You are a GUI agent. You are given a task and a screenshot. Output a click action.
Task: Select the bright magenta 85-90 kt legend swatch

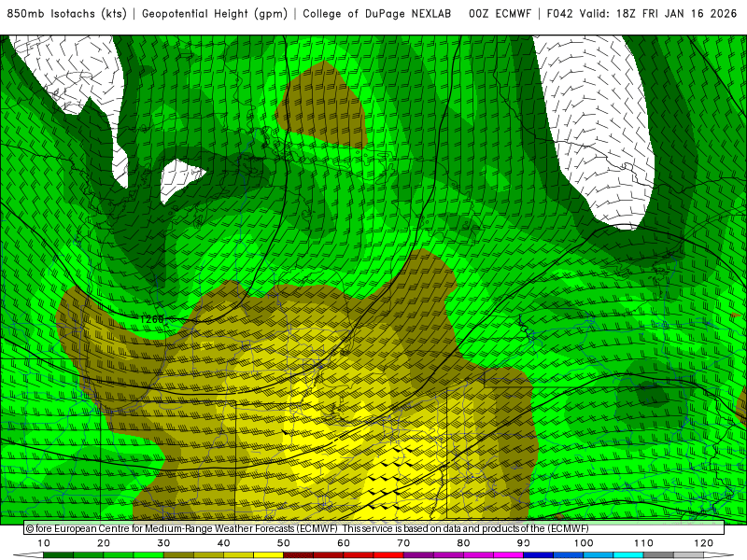[x=508, y=555]
